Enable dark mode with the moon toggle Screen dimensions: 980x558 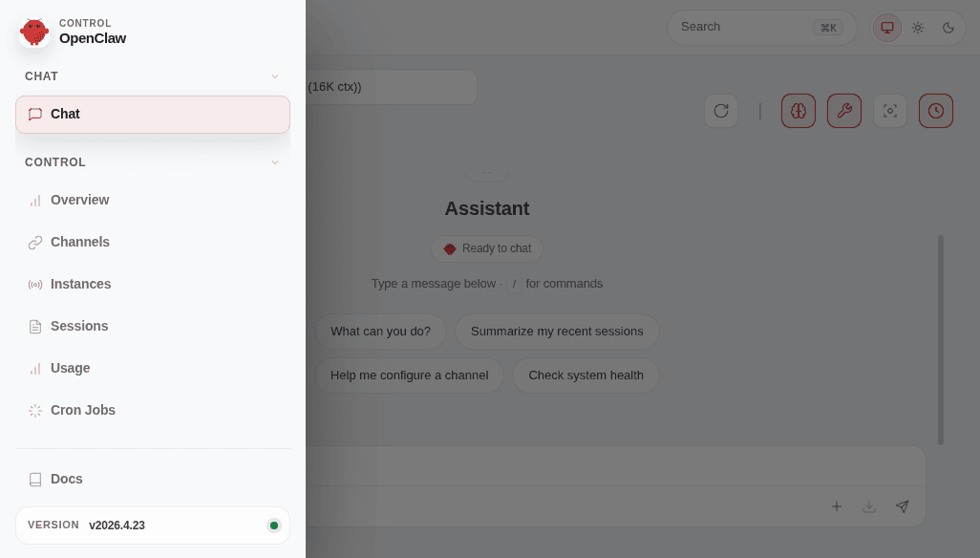[948, 28]
